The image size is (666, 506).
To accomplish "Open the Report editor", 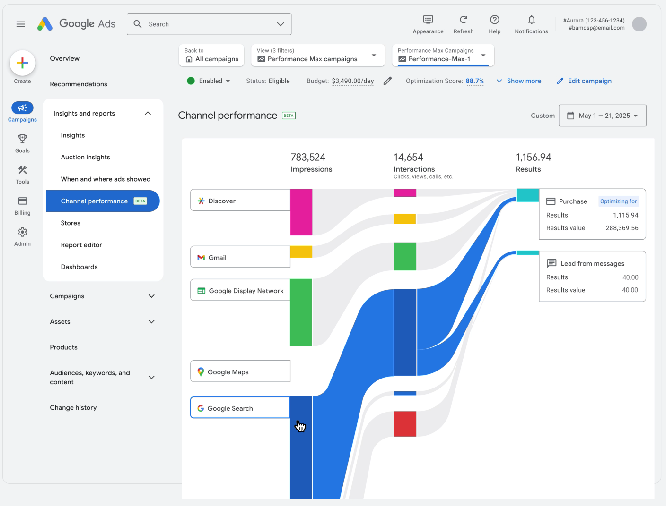I will [81, 245].
